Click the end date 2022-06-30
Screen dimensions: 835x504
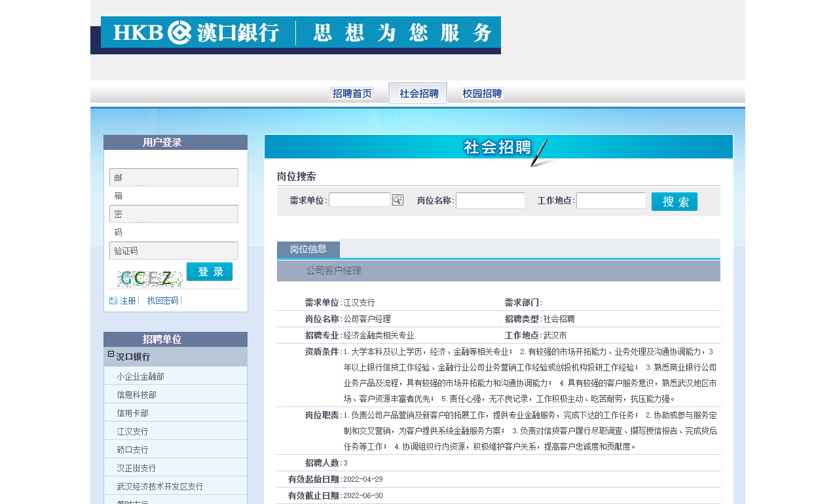pos(363,495)
